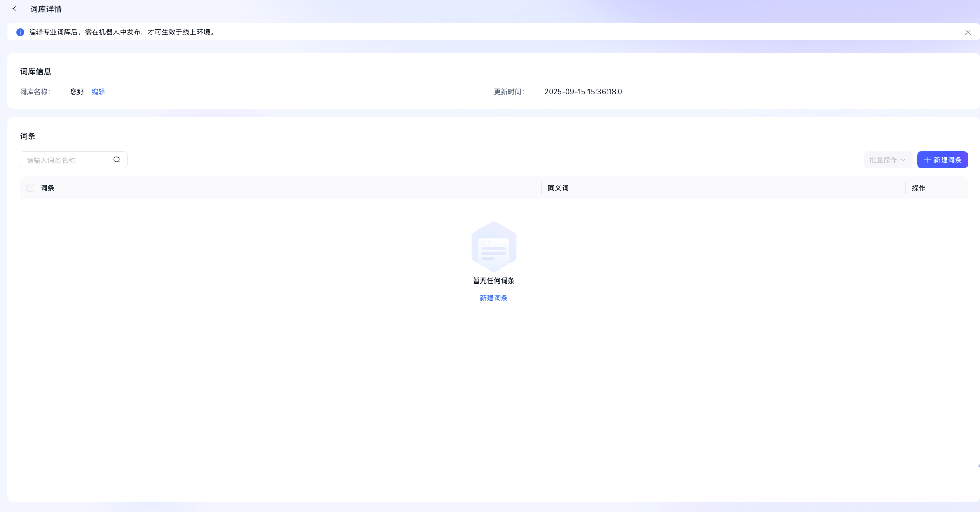Dismiss the notification banner with the X
Image resolution: width=980 pixels, height=512 pixels.
pos(968,32)
